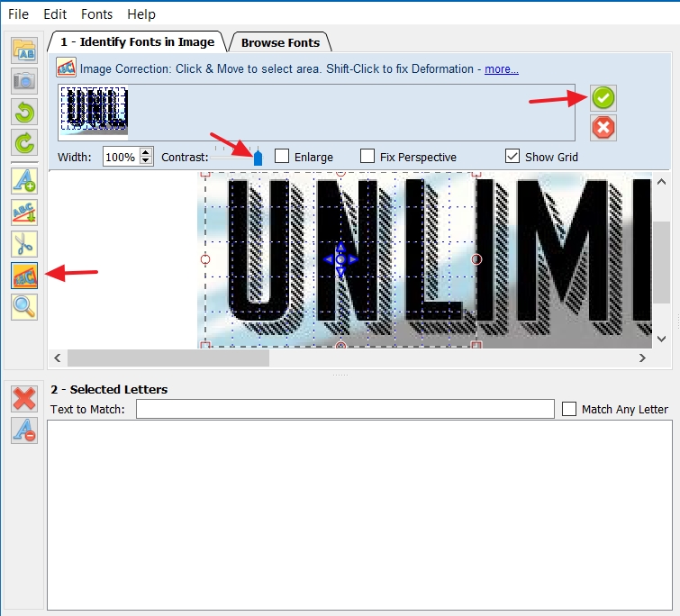The width and height of the screenshot is (680, 616).
Task: Click the camera capture icon
Action: (24, 82)
